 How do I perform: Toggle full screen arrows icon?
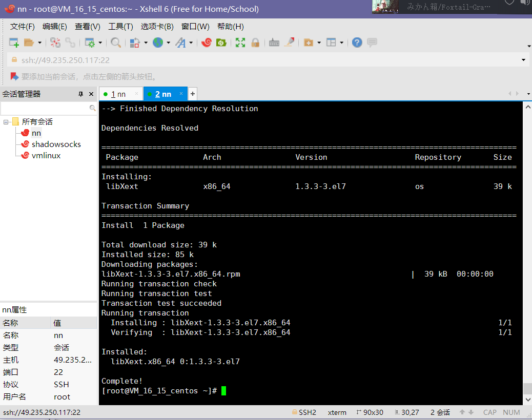[240, 43]
